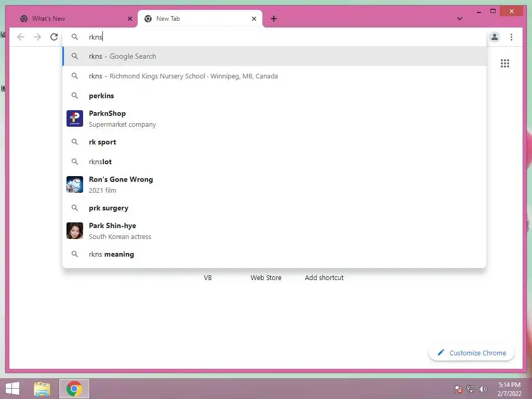Viewport: 532px width, 399px height.
Task: Select the 'rk sport' suggestion
Action: (x=274, y=142)
